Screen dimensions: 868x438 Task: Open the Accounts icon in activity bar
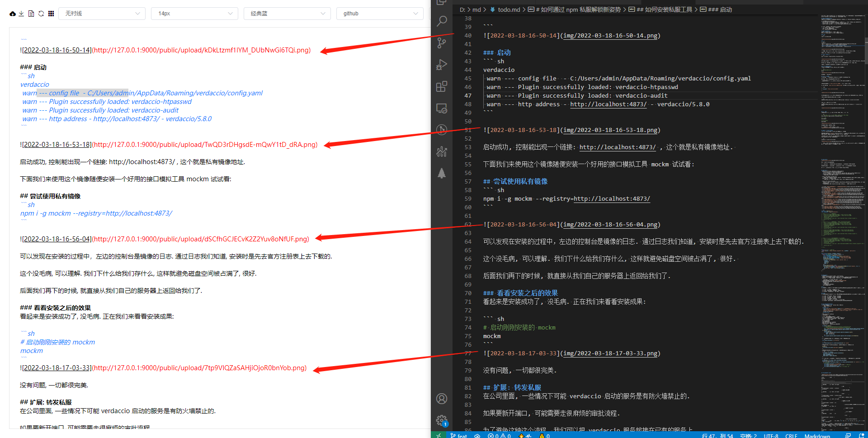442,399
